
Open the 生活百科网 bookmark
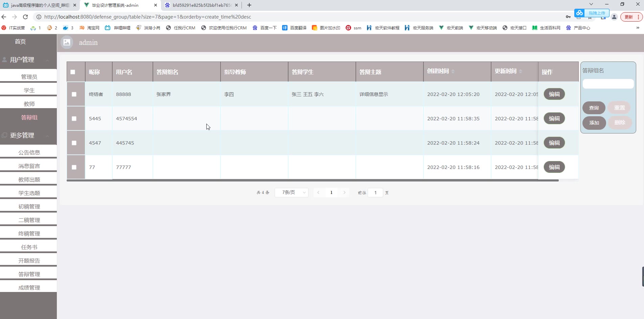tap(546, 28)
